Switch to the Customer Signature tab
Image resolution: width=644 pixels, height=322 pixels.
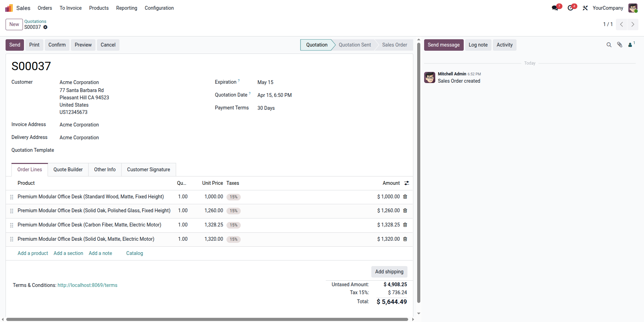(x=149, y=170)
